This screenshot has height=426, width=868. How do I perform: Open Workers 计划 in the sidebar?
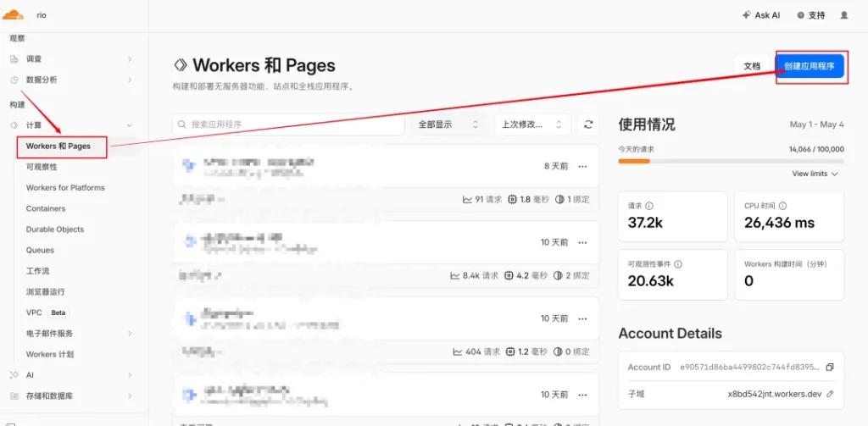(50, 354)
